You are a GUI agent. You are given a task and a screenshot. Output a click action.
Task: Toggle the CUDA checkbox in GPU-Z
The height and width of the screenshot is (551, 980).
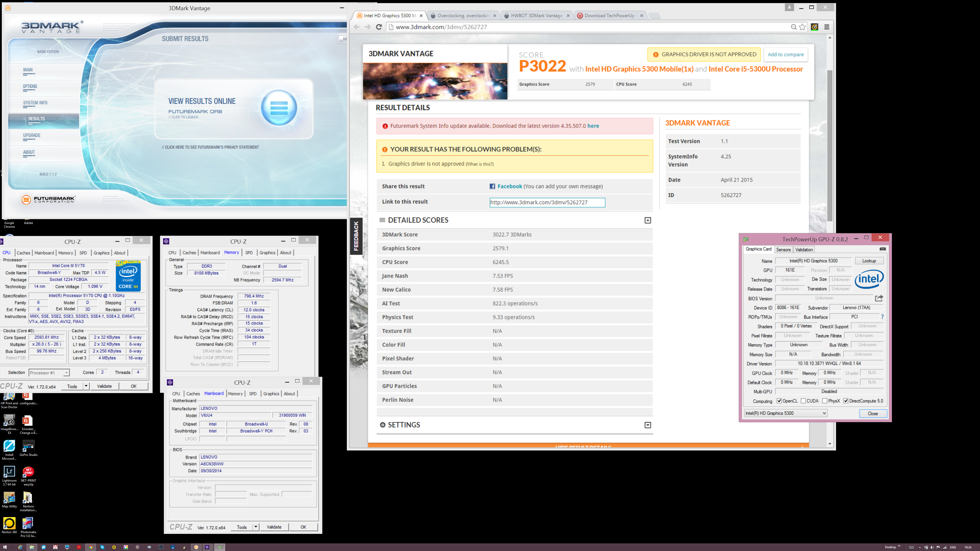pyautogui.click(x=803, y=401)
